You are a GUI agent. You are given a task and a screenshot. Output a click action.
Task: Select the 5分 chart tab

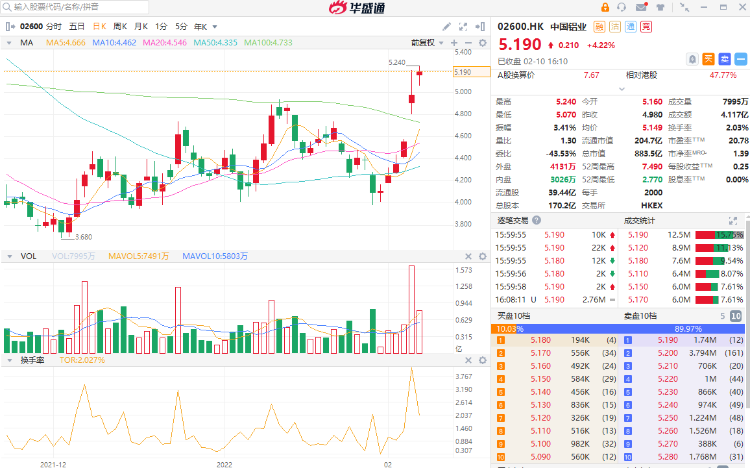point(181,26)
